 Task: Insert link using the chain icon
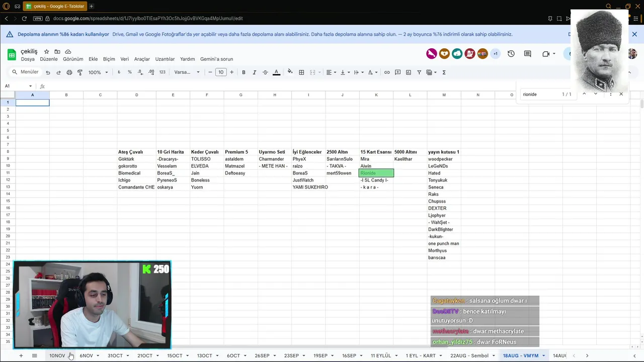point(387,72)
